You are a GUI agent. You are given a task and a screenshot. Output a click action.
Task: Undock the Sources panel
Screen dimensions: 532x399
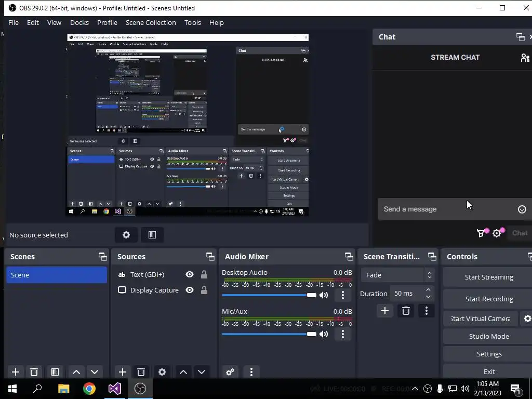click(210, 257)
